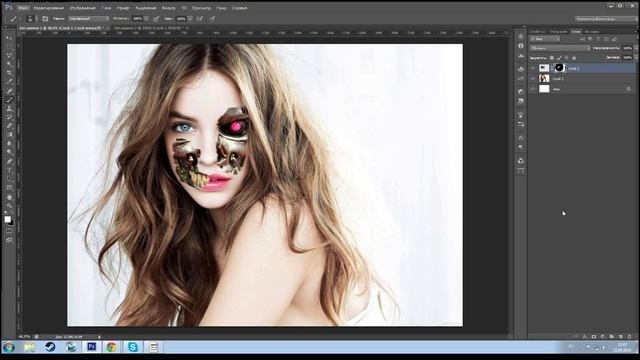Open the Изображение menu
The height and width of the screenshot is (360, 640).
tap(82, 8)
